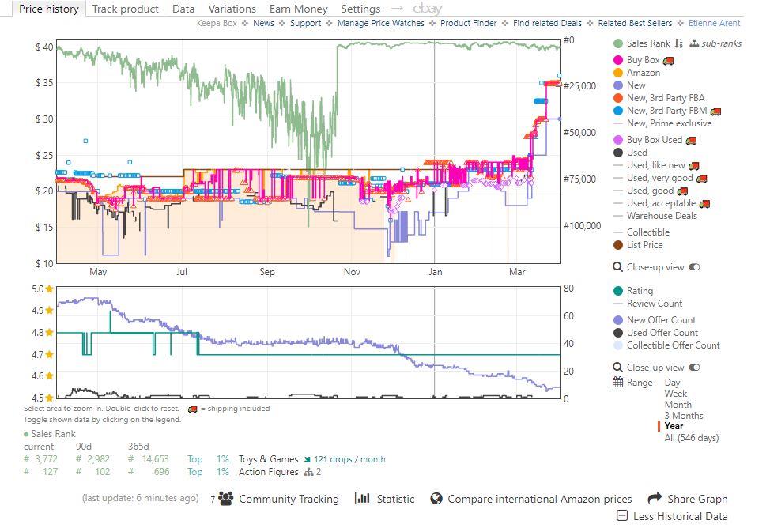
Task: Click truck icon beside New, 3rd Party FBM
Action: pos(716,111)
